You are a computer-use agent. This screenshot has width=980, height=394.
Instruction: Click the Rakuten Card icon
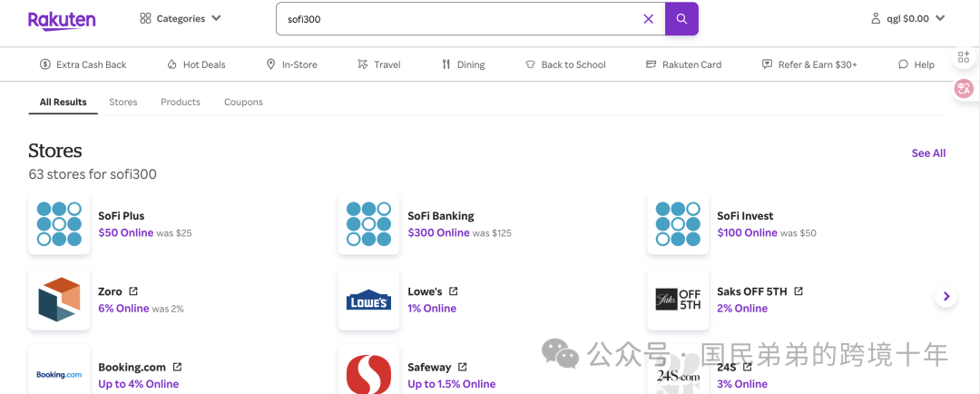point(652,64)
